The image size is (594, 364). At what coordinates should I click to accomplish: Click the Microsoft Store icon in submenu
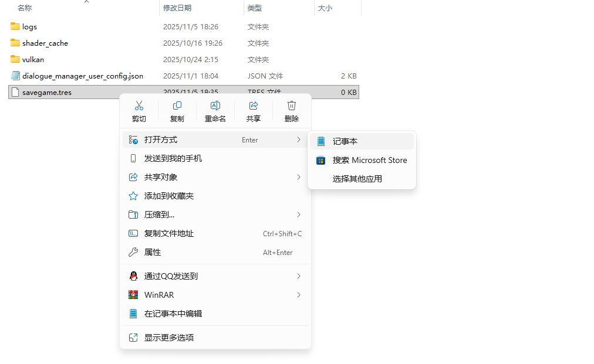tap(321, 160)
